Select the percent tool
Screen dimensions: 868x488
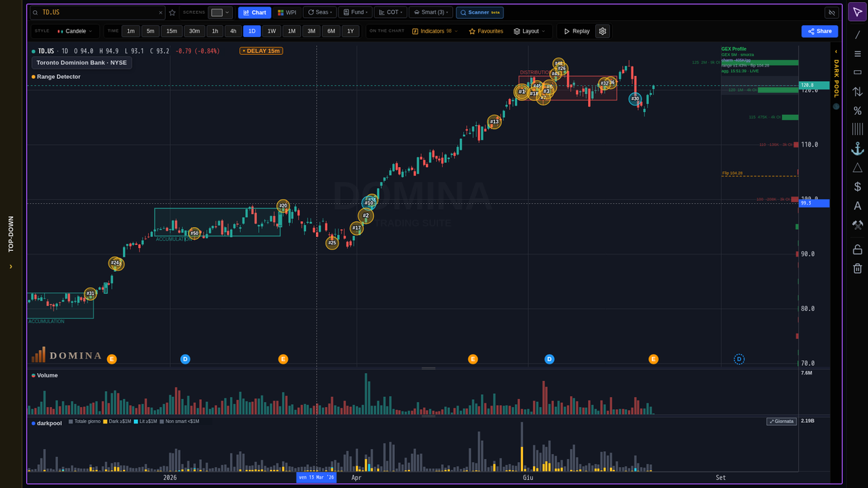(857, 111)
